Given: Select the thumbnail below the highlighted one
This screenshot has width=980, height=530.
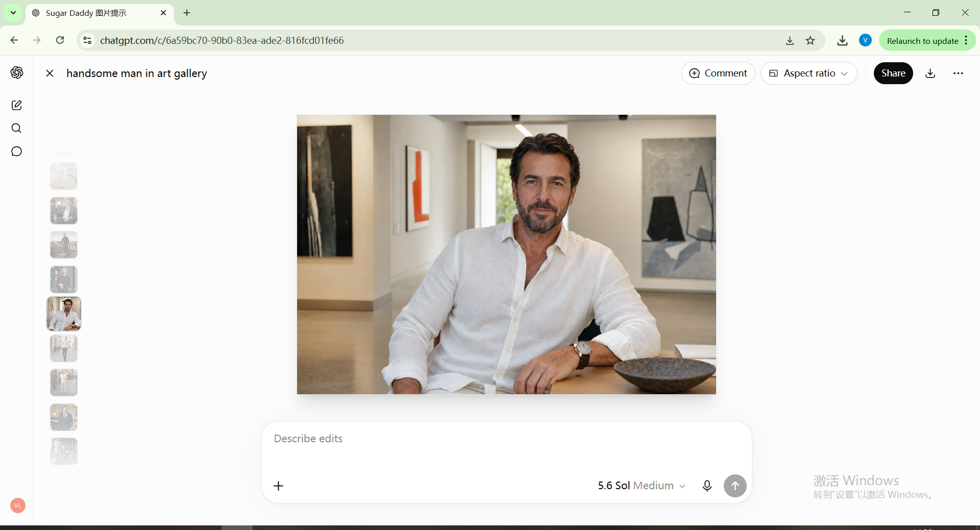Looking at the screenshot, I should 64,348.
